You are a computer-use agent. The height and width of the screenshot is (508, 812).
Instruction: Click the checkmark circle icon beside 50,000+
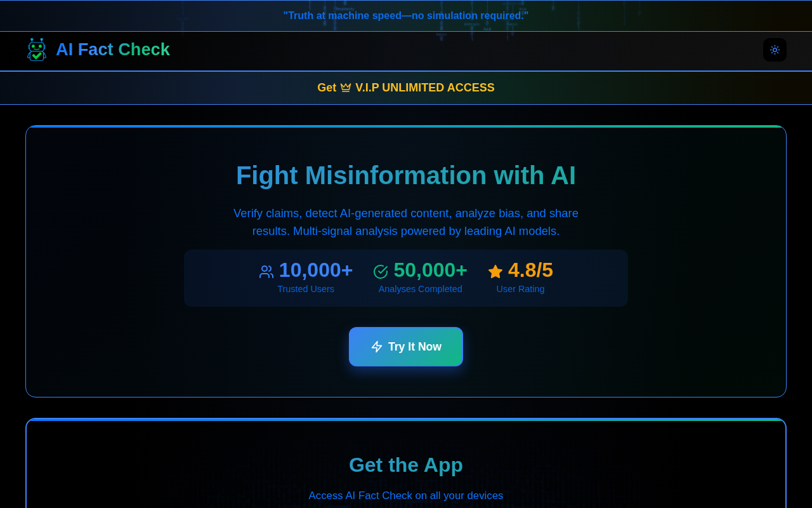[x=381, y=272]
